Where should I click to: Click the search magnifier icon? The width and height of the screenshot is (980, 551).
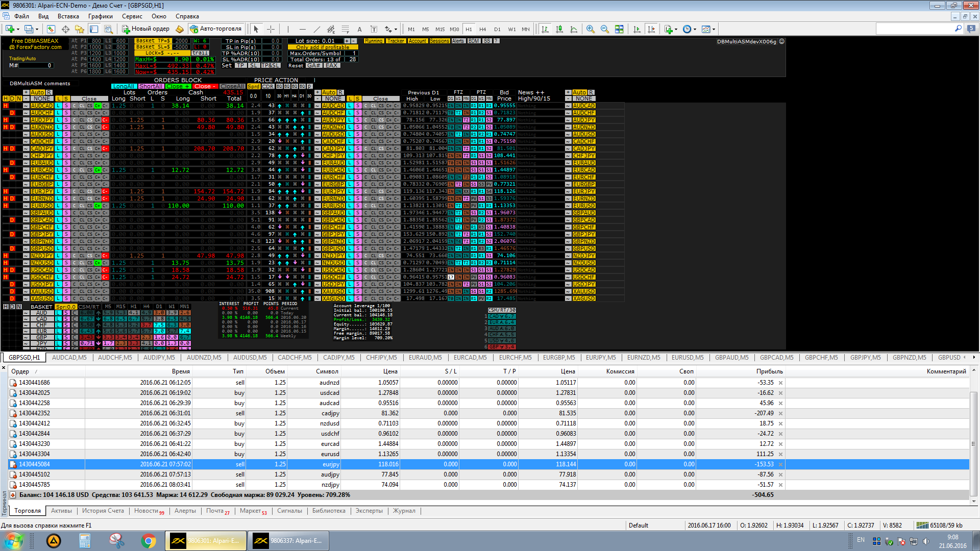tap(958, 29)
